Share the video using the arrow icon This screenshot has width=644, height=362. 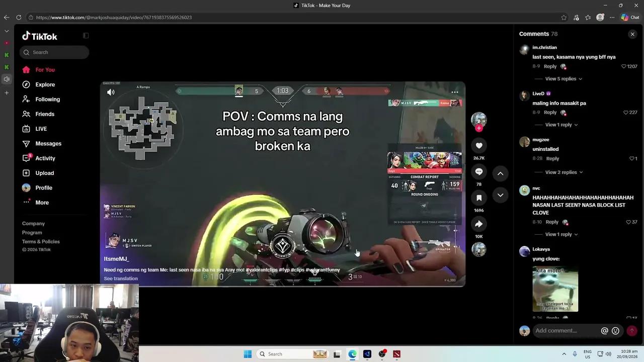tap(479, 224)
